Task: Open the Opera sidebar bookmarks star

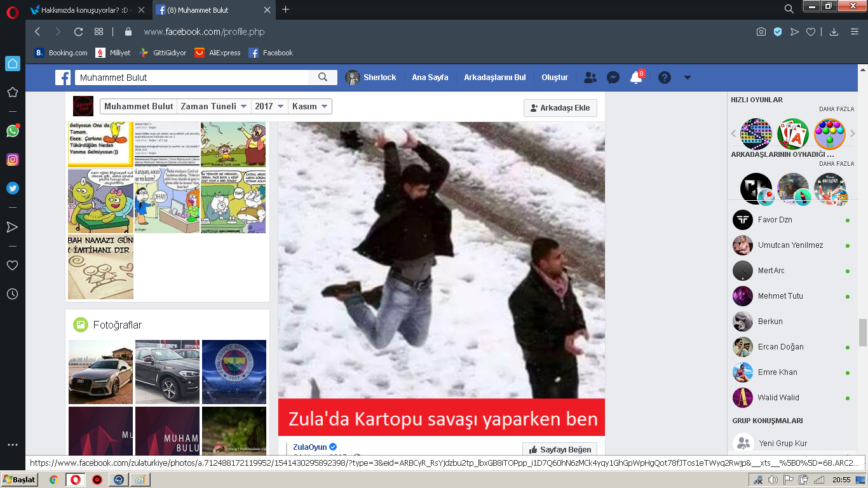Action: (x=12, y=92)
